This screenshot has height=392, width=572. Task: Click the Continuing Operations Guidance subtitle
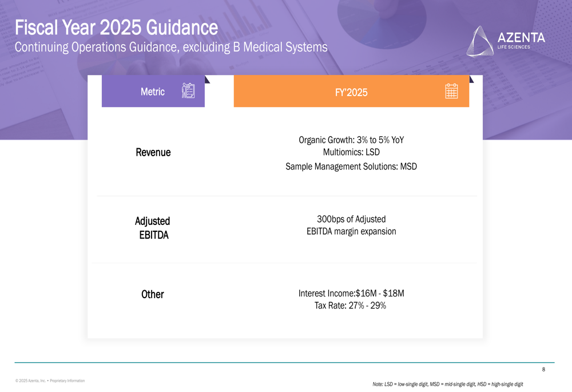point(171,47)
